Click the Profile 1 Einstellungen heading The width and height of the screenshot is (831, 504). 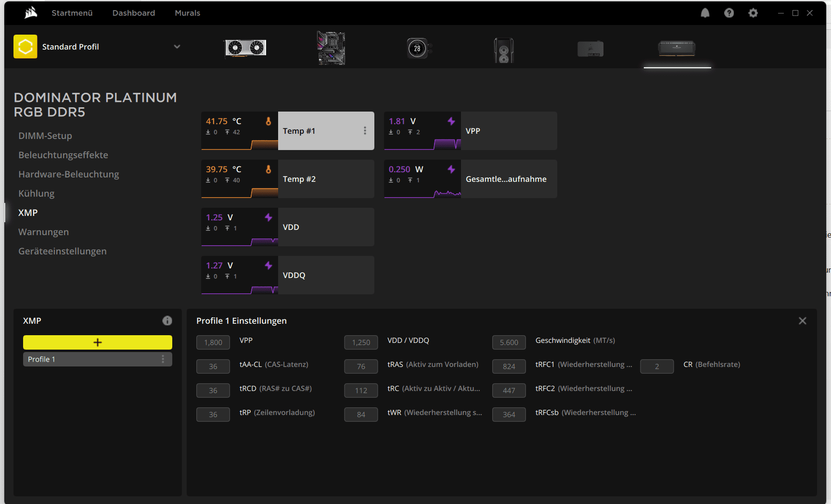[x=242, y=321]
